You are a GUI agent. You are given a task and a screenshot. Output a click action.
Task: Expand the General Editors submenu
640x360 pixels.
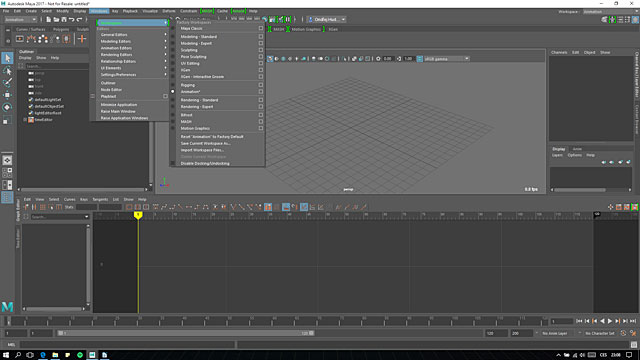coord(133,35)
